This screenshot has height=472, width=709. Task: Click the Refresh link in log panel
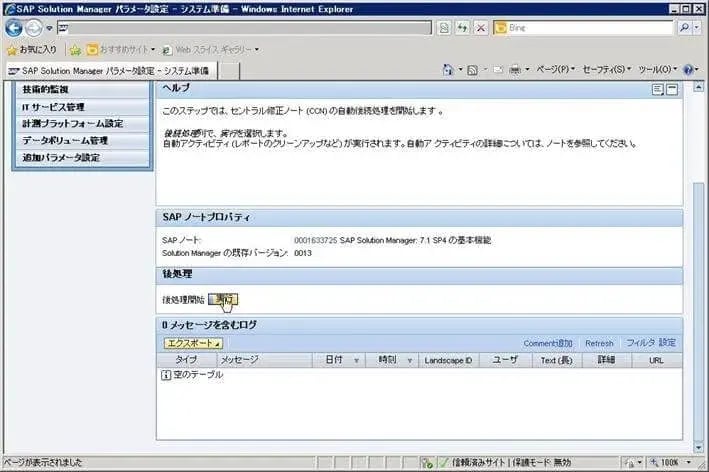(x=599, y=344)
